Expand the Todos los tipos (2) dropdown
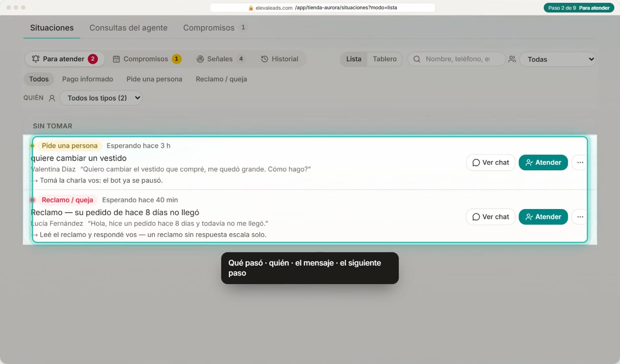This screenshot has height=364, width=620. [x=101, y=98]
